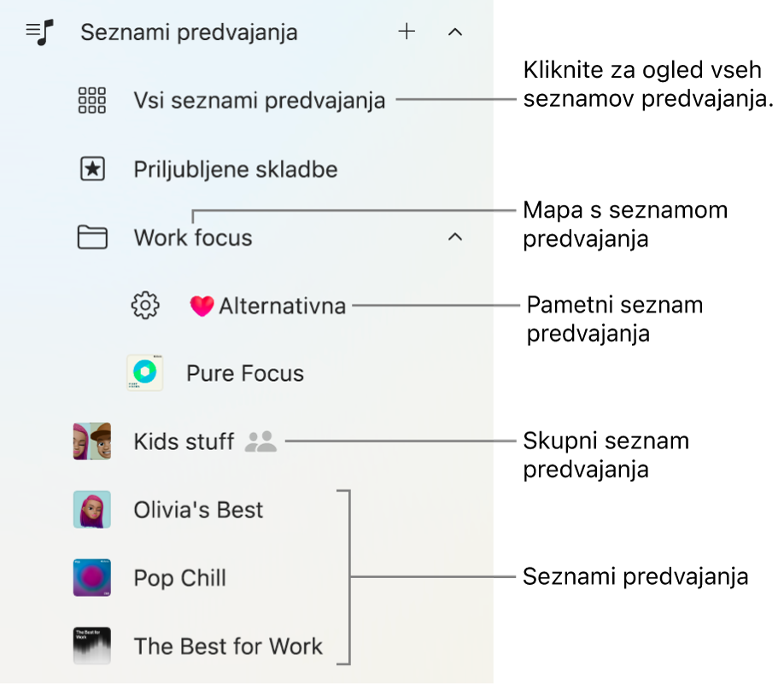Click the Pure Focus playlist artwork icon

[x=145, y=373]
